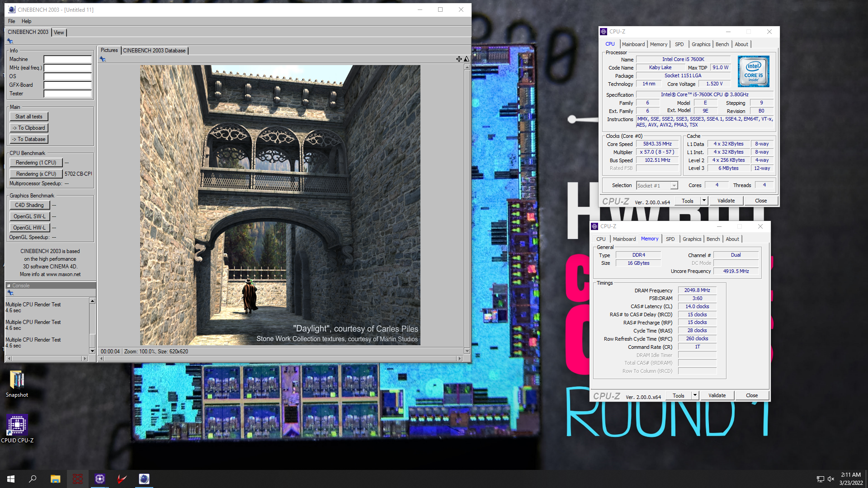
Task: Click the network tray icon
Action: [x=820, y=479]
